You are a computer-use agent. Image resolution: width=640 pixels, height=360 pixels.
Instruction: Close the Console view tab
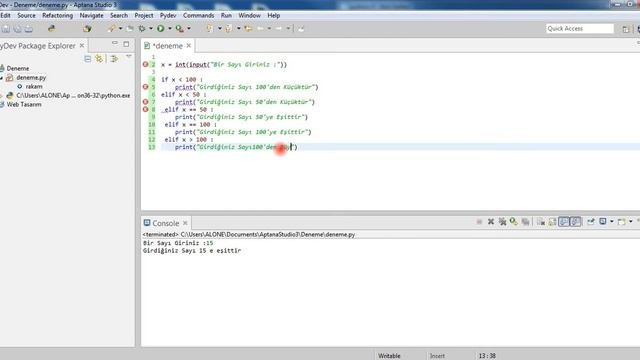click(x=185, y=223)
